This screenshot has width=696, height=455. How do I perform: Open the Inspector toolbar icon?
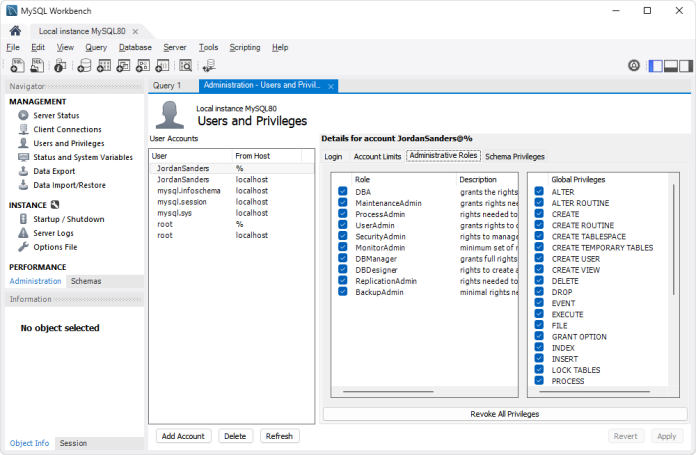click(60, 66)
